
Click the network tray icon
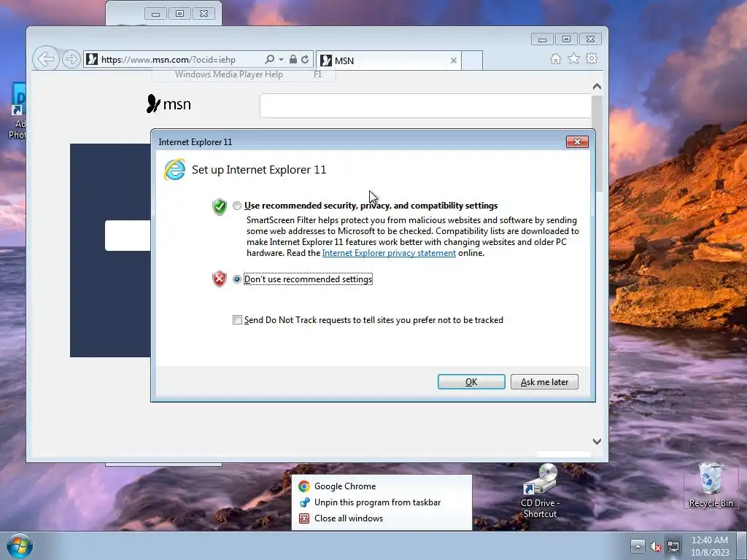tap(673, 546)
